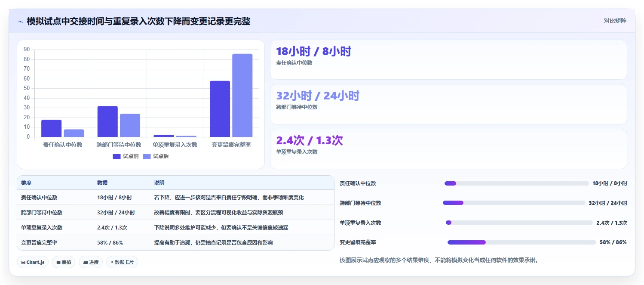Select the 单项重复录入次数 table row cell
644x285 pixels.
click(x=42, y=228)
